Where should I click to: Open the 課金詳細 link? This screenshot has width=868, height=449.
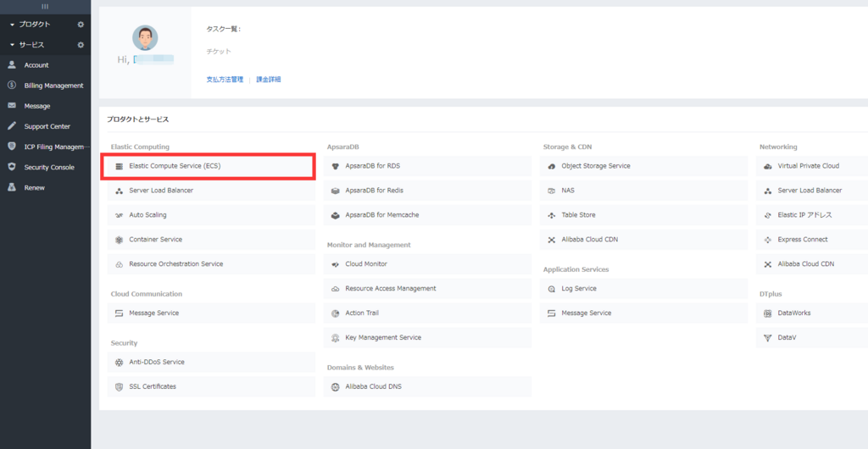point(269,80)
